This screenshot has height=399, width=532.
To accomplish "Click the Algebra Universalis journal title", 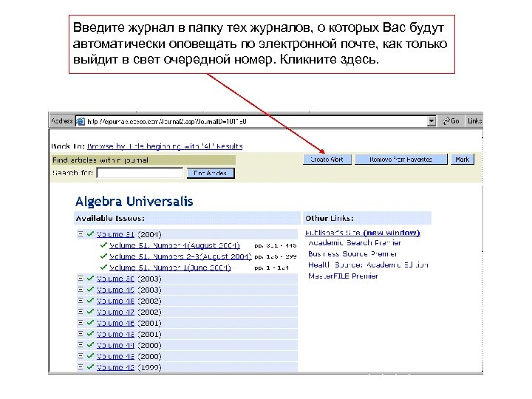I will (x=134, y=202).
